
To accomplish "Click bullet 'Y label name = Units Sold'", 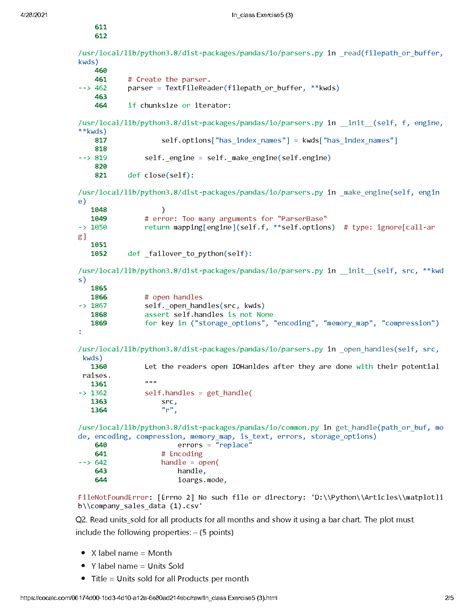I will (137, 566).
